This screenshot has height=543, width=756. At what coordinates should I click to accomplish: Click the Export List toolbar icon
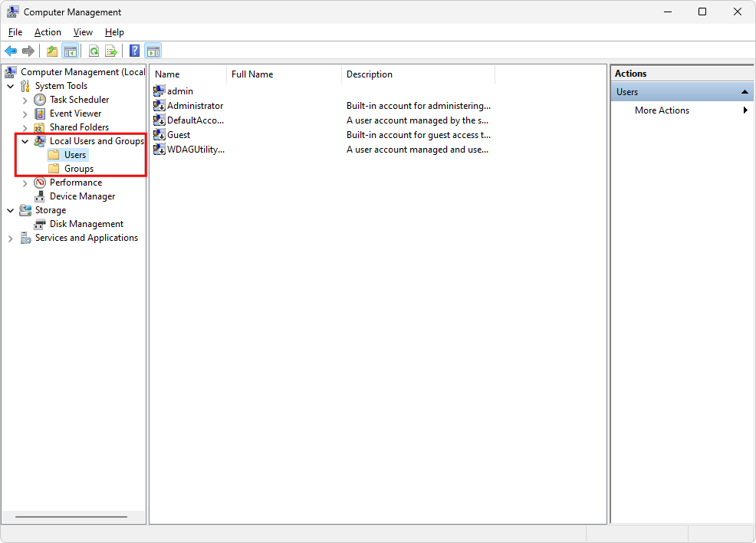[x=111, y=51]
